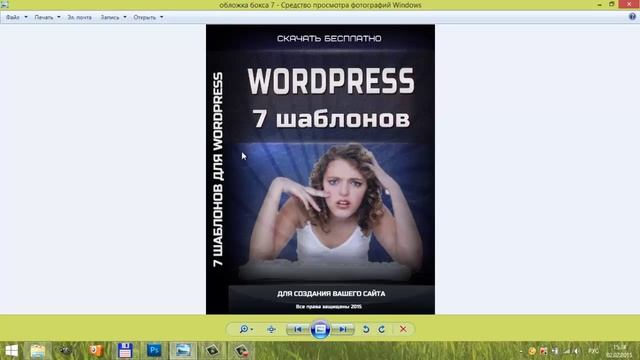Delete the photo with red X
This screenshot has height=360, width=640.
pyautogui.click(x=403, y=329)
